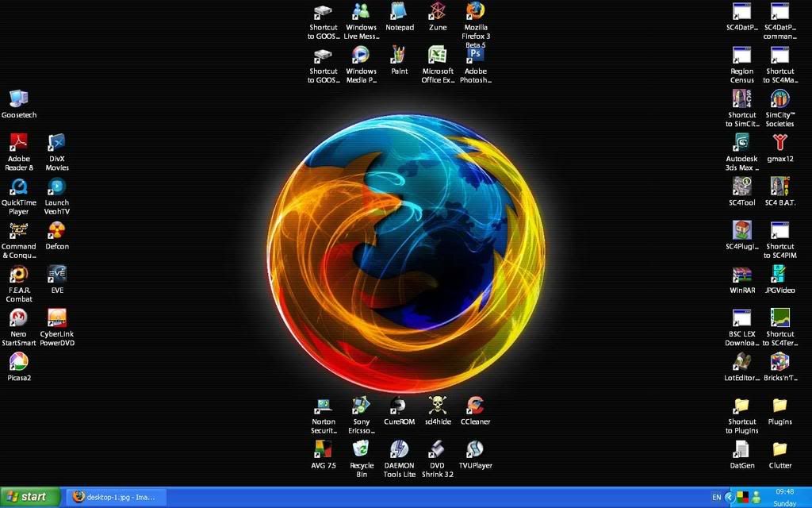The height and width of the screenshot is (508, 812).
Task: Expand hidden system tray icons arrow
Action: tap(730, 497)
